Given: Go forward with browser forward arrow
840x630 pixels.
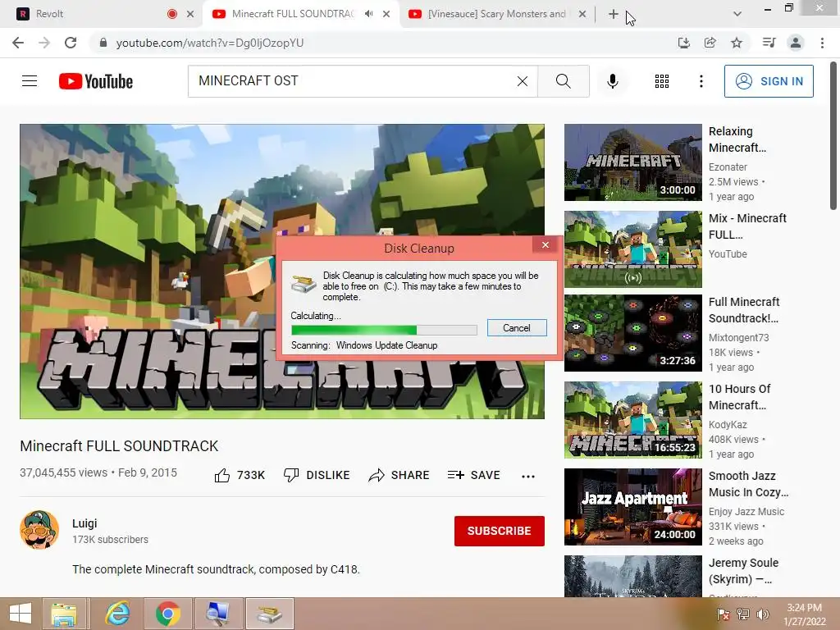Looking at the screenshot, I should pyautogui.click(x=44, y=43).
